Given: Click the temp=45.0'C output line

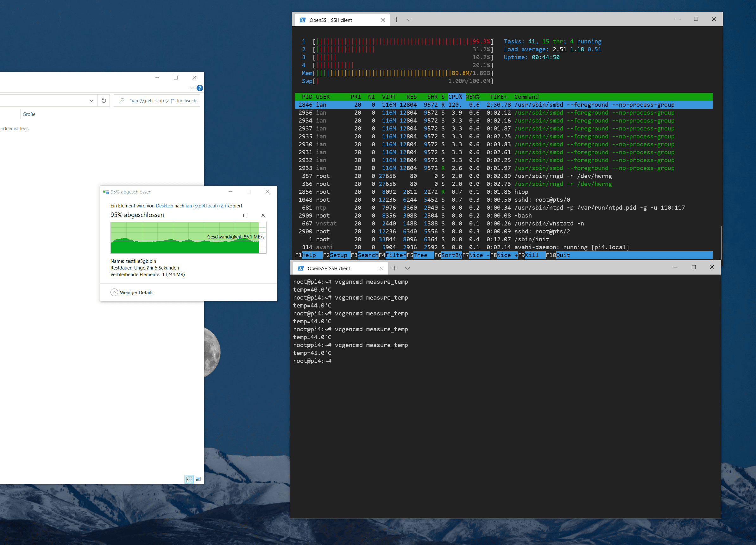Looking at the screenshot, I should (312, 353).
